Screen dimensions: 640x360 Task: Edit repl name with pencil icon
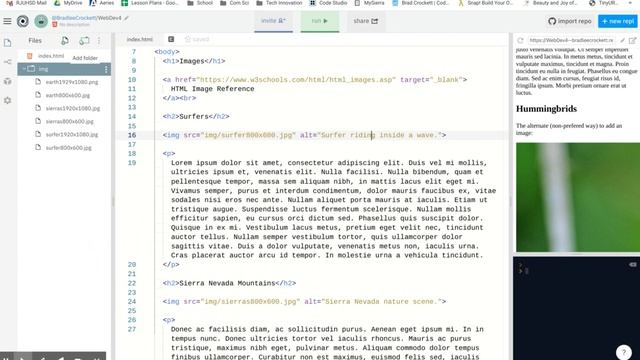(x=127, y=18)
